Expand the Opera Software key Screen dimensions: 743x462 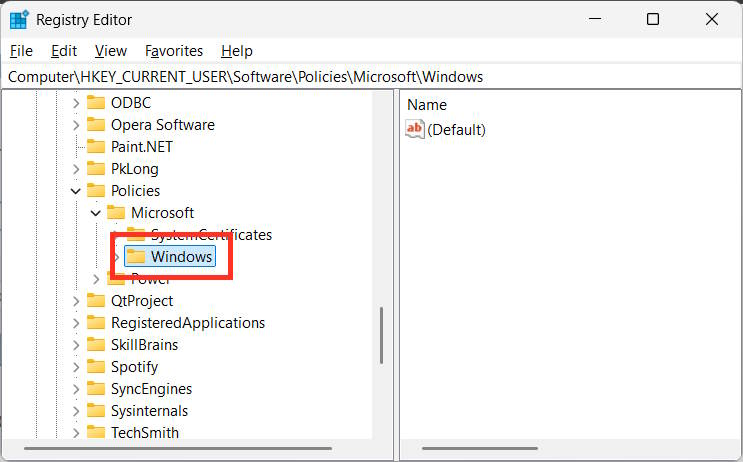pyautogui.click(x=76, y=125)
